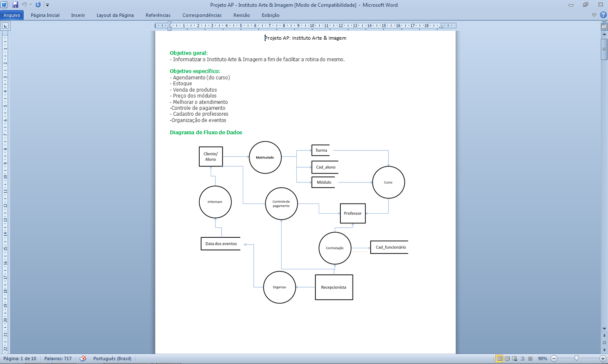Click the heading 'Objetivo específico:'

coord(195,71)
